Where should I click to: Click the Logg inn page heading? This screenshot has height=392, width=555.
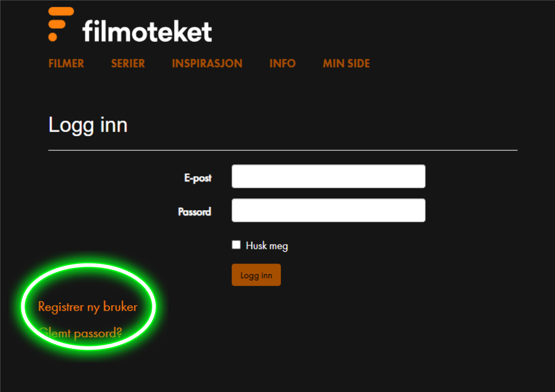click(88, 126)
